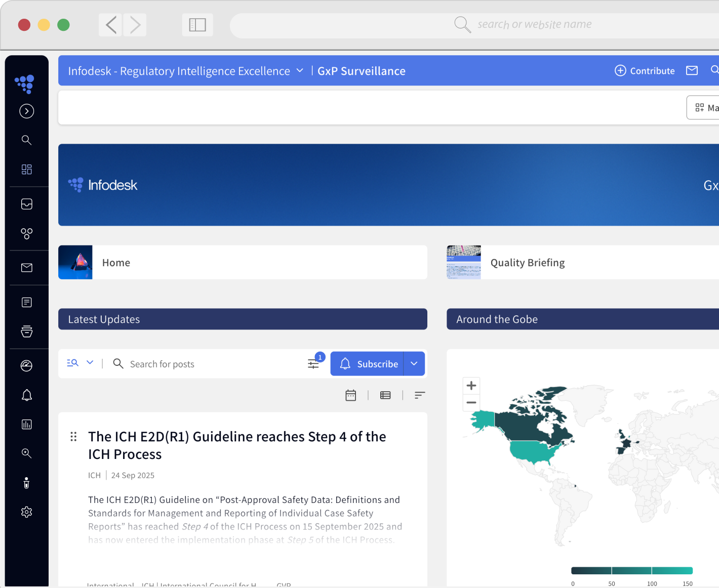This screenshot has height=588, width=719.
Task: Expand the Infodesk workspace title dropdown
Action: [300, 71]
